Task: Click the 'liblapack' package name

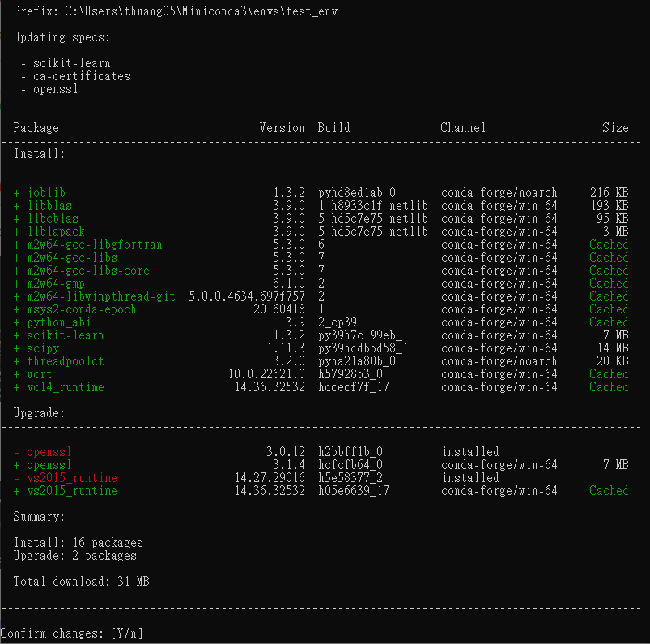Action: (57, 232)
